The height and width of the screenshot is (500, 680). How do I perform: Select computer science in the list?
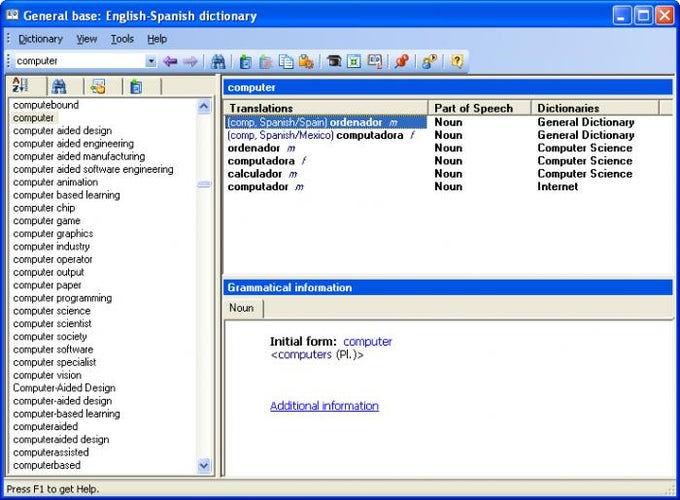[52, 311]
